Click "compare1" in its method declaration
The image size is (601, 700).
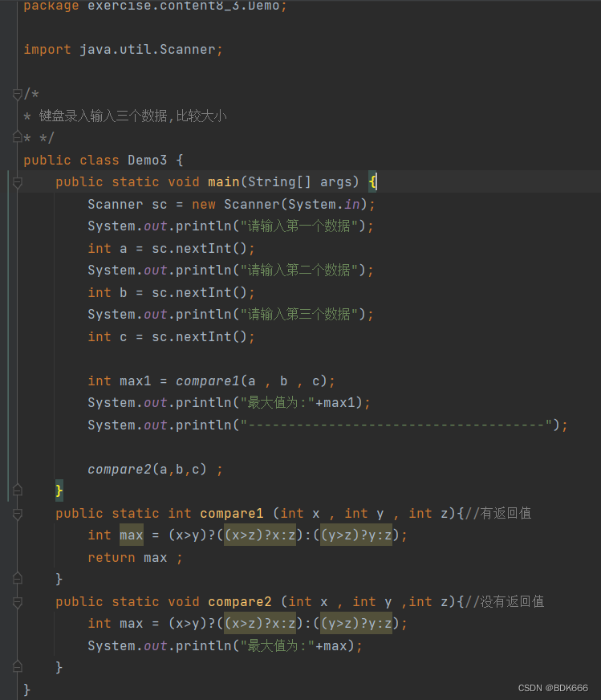232,514
